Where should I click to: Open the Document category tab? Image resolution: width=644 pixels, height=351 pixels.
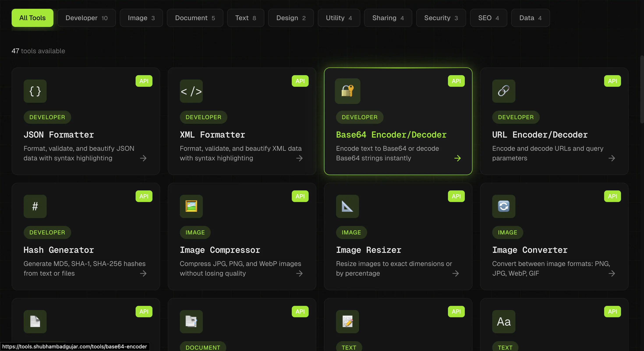pos(195,18)
